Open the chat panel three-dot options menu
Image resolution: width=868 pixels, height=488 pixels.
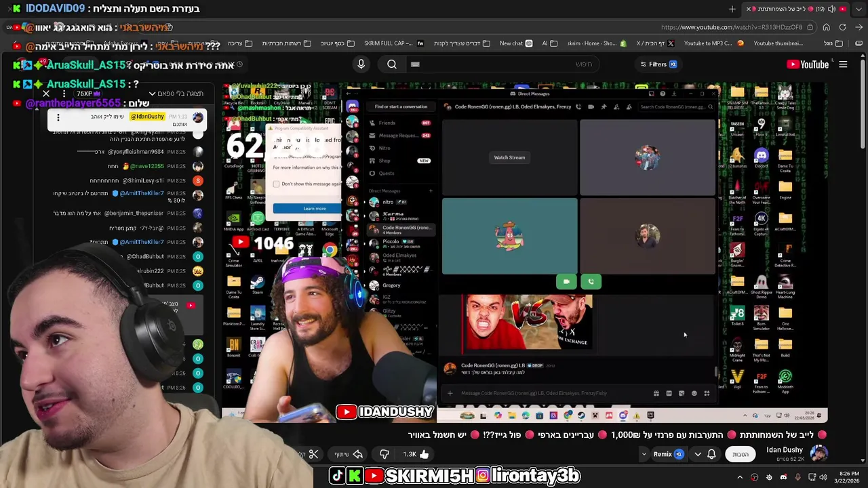point(64,94)
